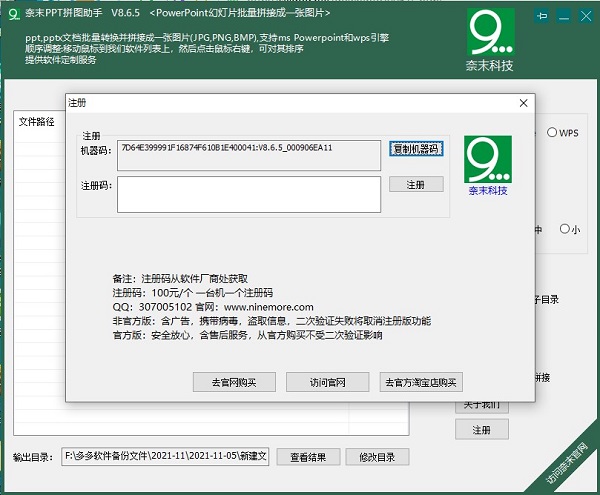Click the machine code text field
Viewport: 600px width, 495px height.
(x=249, y=155)
